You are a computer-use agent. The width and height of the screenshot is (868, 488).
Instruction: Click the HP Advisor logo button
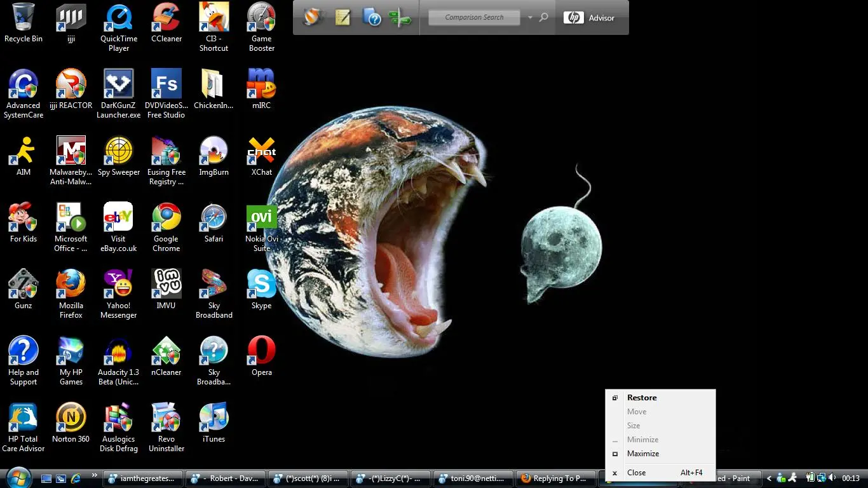pyautogui.click(x=589, y=18)
